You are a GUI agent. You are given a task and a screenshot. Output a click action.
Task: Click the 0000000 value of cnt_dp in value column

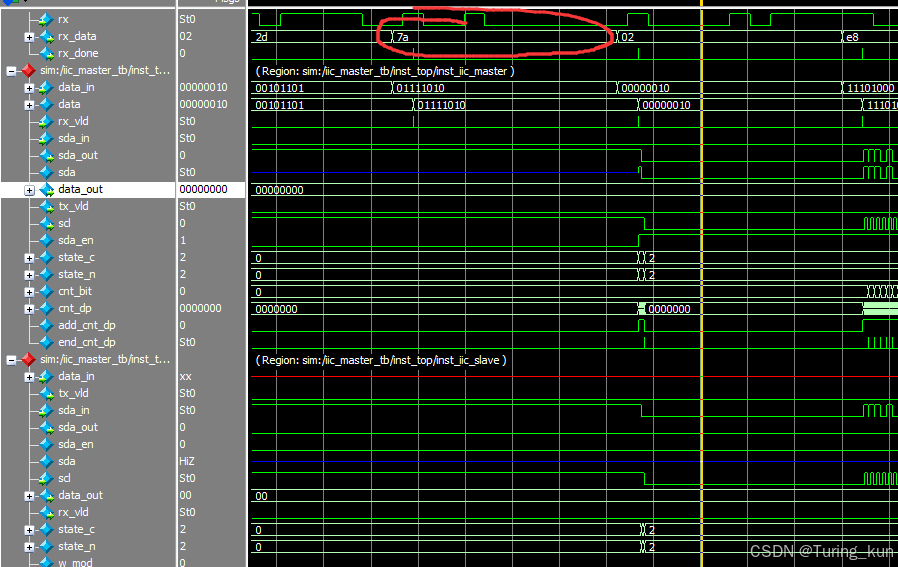200,308
